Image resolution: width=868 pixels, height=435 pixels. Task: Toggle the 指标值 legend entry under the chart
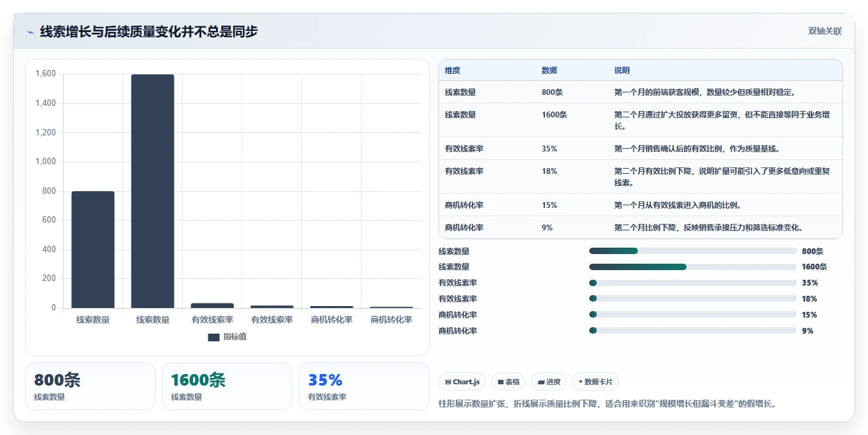[227, 337]
